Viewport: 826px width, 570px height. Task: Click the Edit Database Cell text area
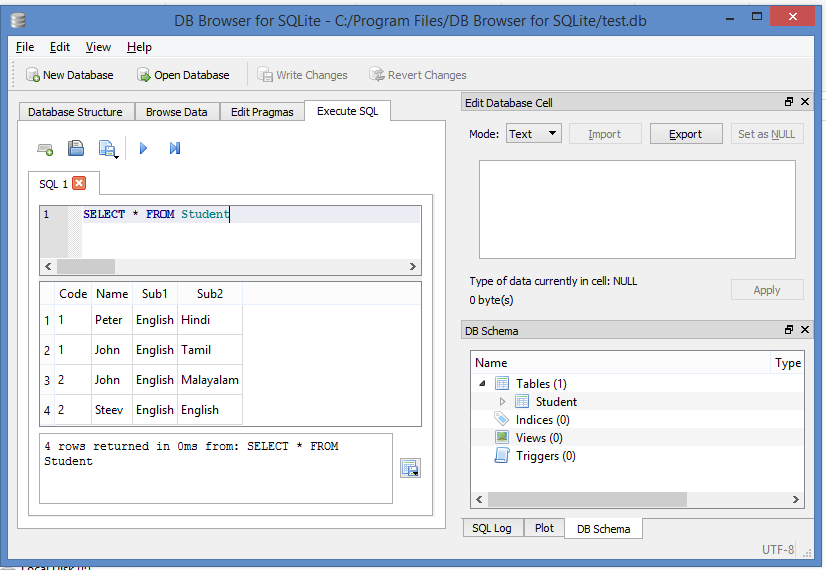(x=637, y=209)
